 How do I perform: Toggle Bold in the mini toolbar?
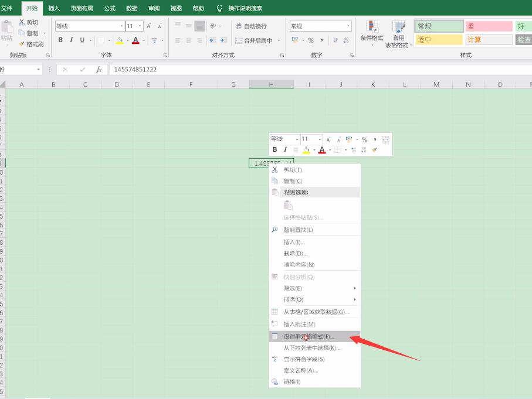pyautogui.click(x=275, y=149)
